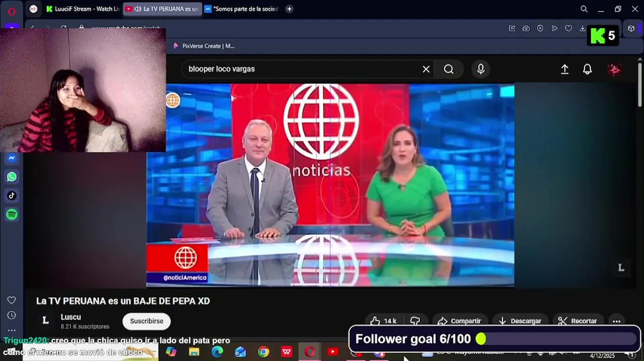Click the video title text
The height and width of the screenshot is (361, 644).
(x=123, y=301)
